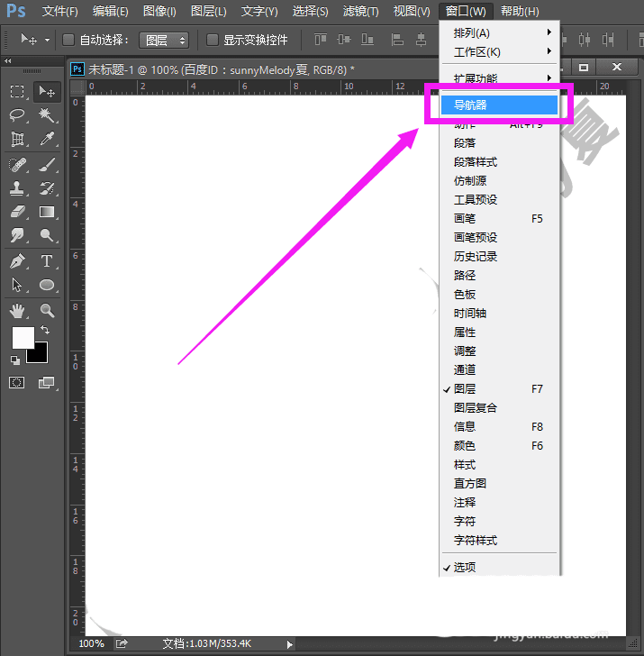
Task: Reset default foreground and background colors
Action: tap(15, 360)
